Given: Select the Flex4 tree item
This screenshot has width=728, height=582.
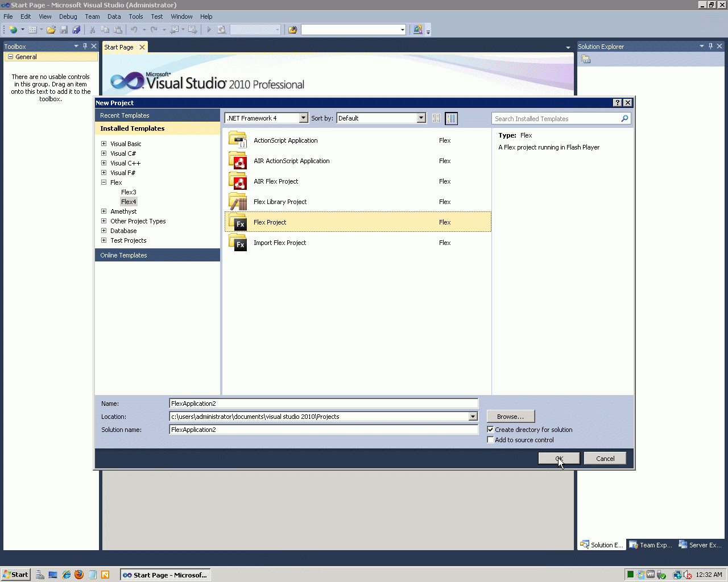Looking at the screenshot, I should [129, 202].
